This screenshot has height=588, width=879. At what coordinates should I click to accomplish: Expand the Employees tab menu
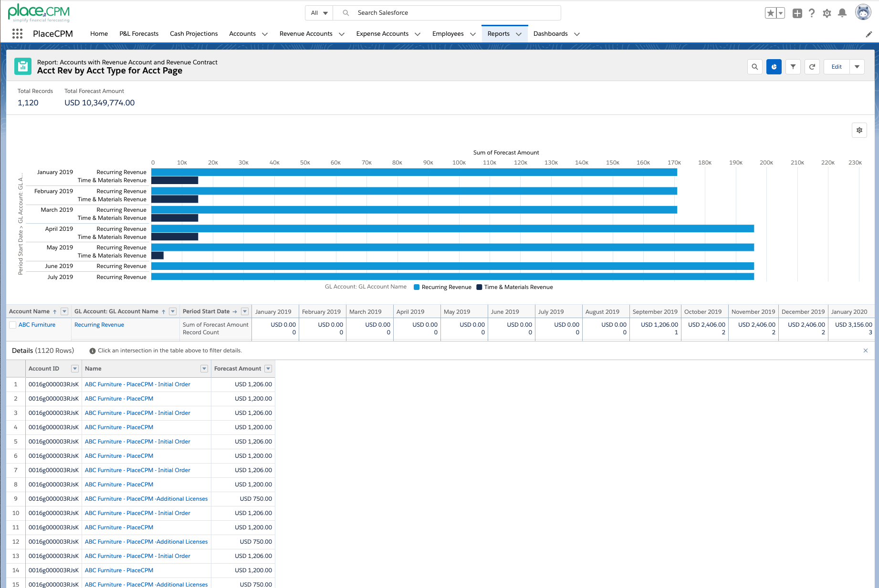(x=473, y=34)
